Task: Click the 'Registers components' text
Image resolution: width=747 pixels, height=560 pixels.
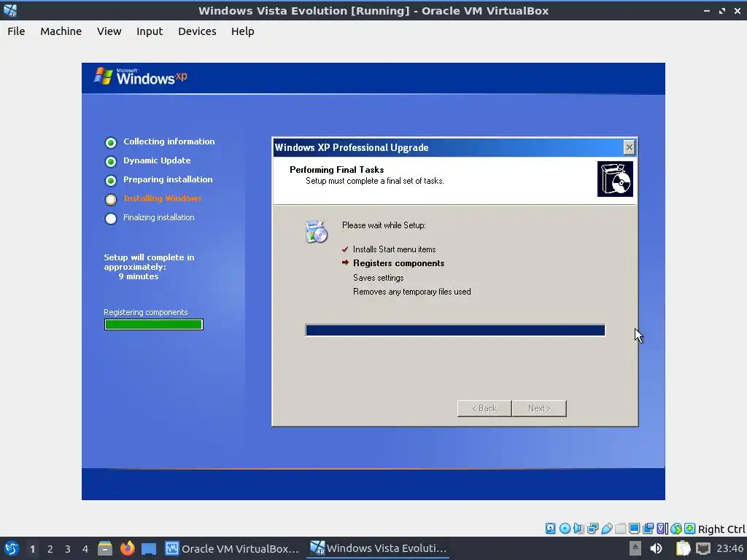Action: (x=399, y=263)
